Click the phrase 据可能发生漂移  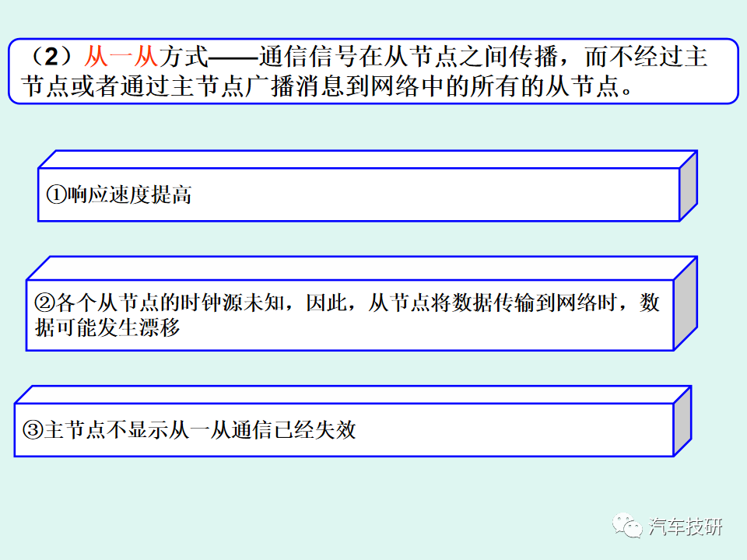tap(107, 327)
